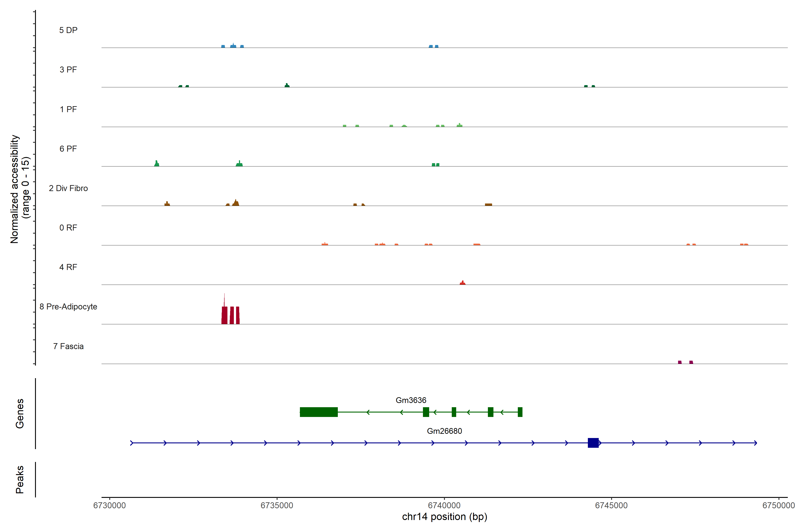Image resolution: width=798 pixels, height=532 pixels.
Task: Click the 6745000 x-axis tick label
Action: coord(611,506)
